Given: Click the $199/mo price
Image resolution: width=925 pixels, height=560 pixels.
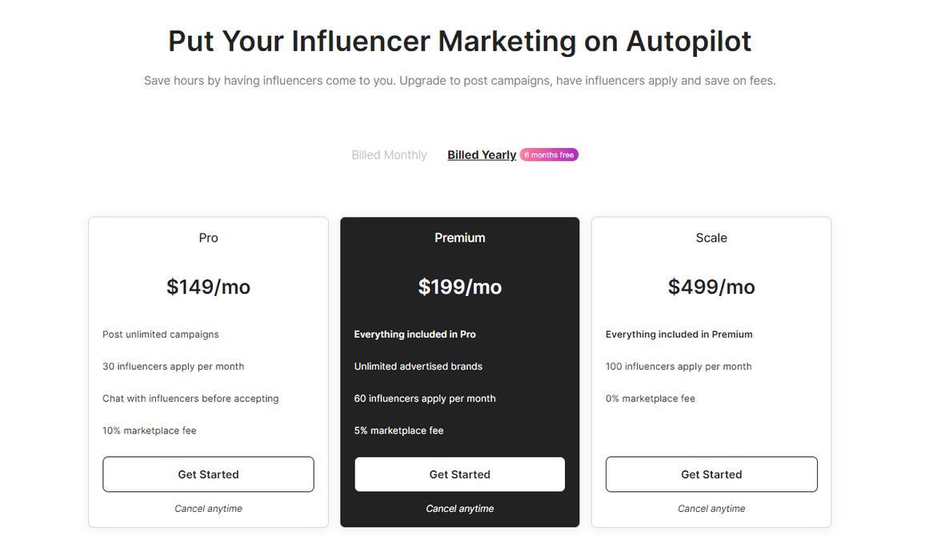Looking at the screenshot, I should pos(459,286).
